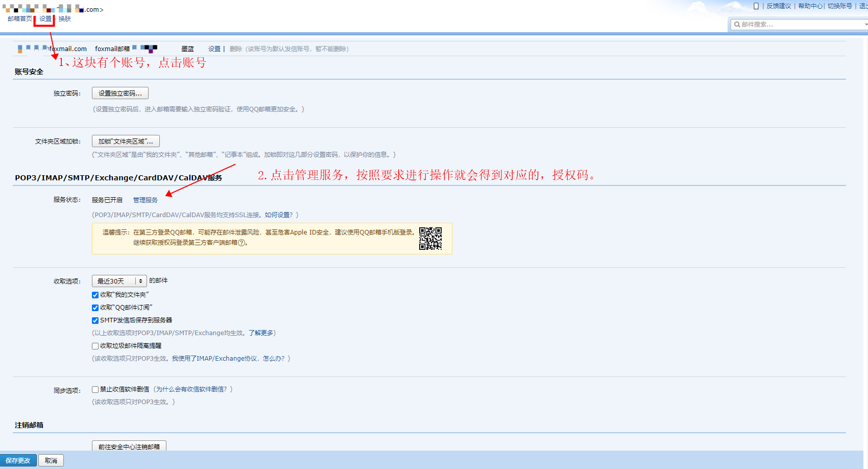
Task: Open 换肤 skin options in top navigation
Action: (65, 19)
